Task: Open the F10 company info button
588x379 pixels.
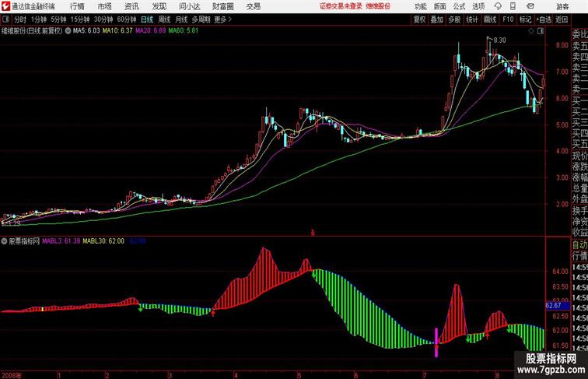Action: [x=508, y=19]
